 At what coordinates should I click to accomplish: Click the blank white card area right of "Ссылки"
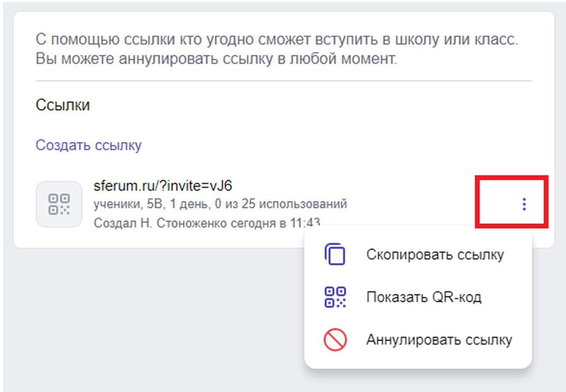click(x=311, y=105)
